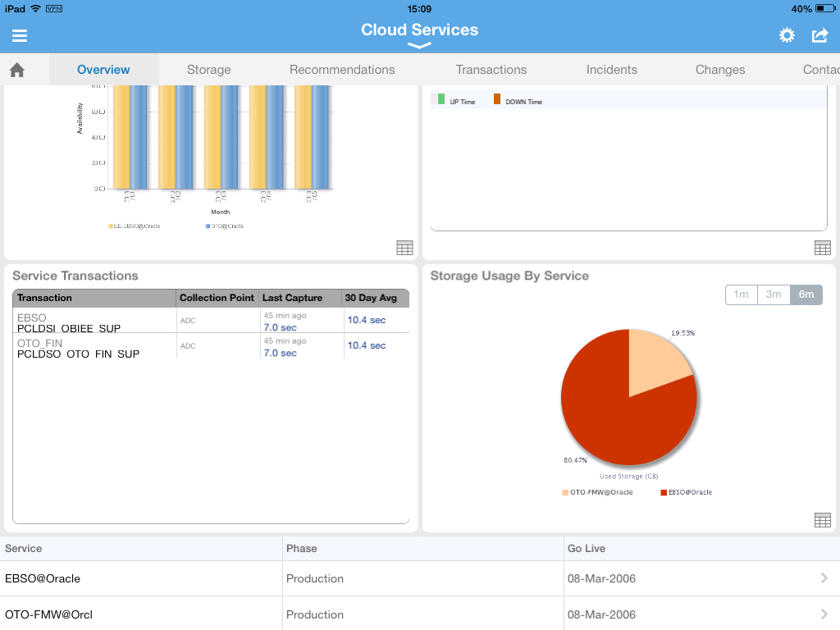
Task: Click the battery status icon
Action: [825, 8]
